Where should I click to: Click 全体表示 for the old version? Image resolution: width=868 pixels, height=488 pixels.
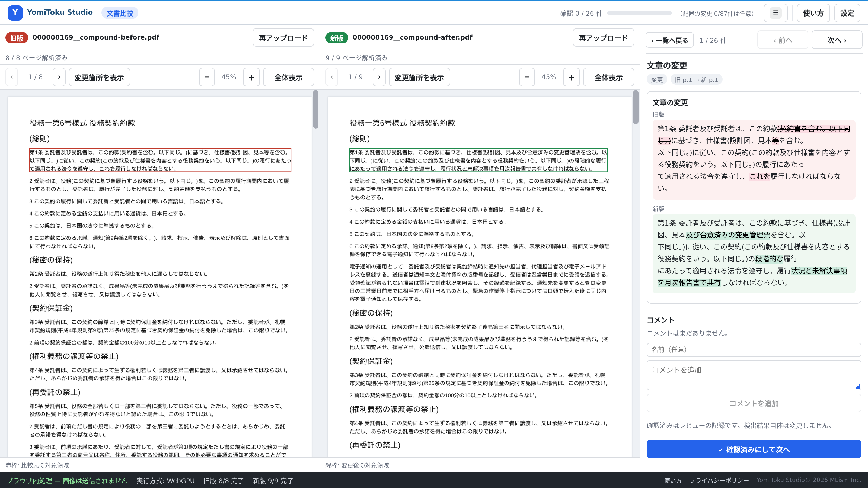coord(288,77)
